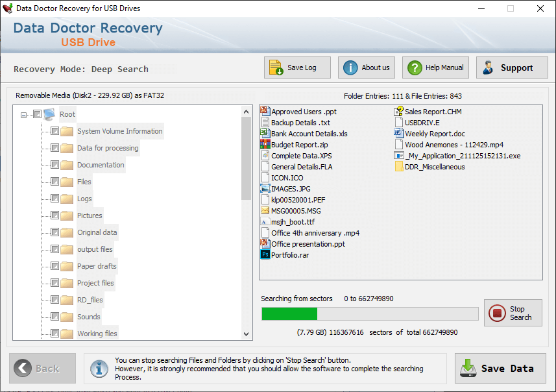Click the Stop Search red stop icon

497,313
